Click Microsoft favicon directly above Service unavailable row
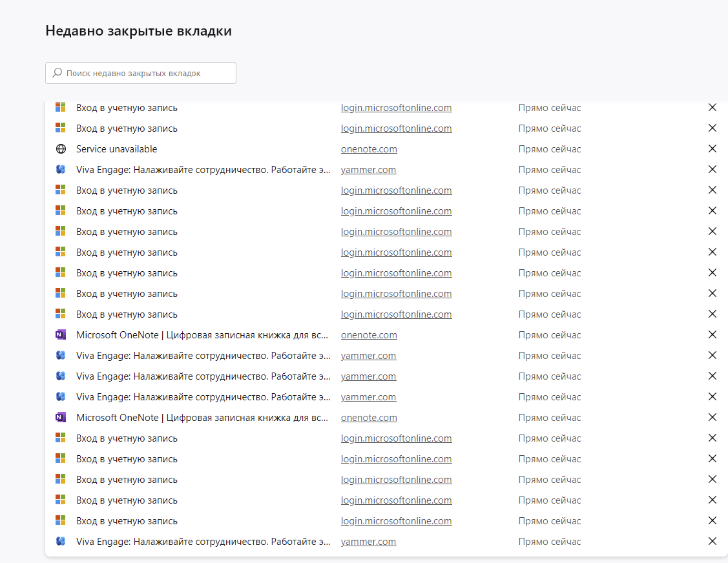 point(61,128)
